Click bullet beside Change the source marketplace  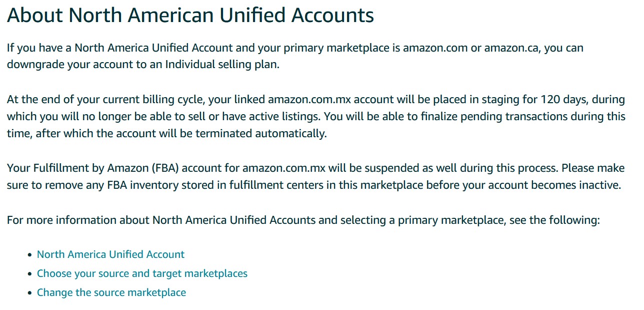(29, 293)
